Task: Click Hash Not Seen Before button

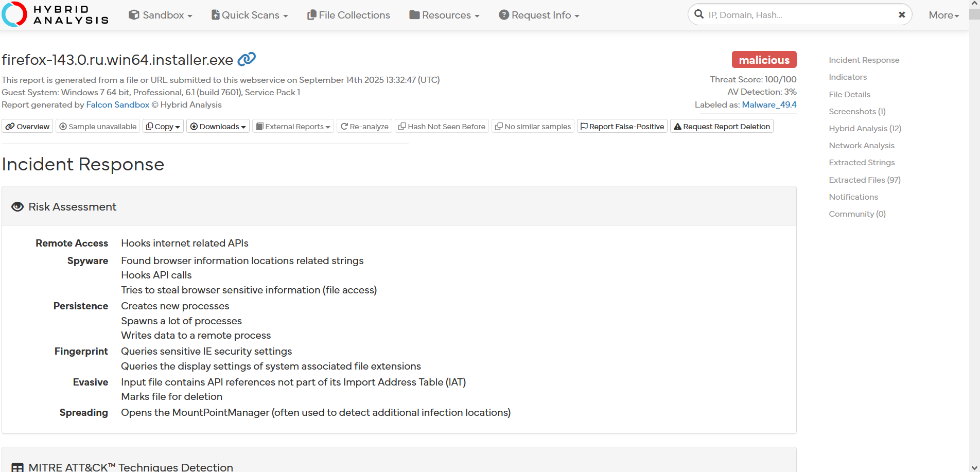Action: [x=442, y=126]
